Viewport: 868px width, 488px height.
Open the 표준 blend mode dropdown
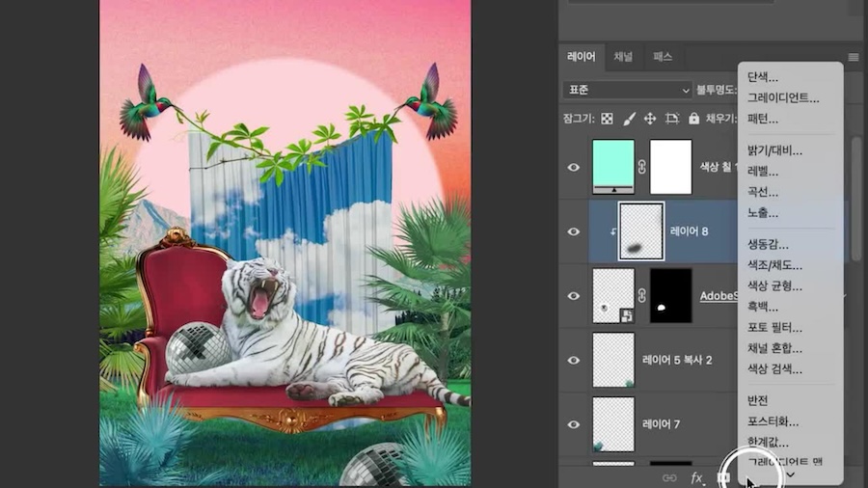(x=627, y=90)
